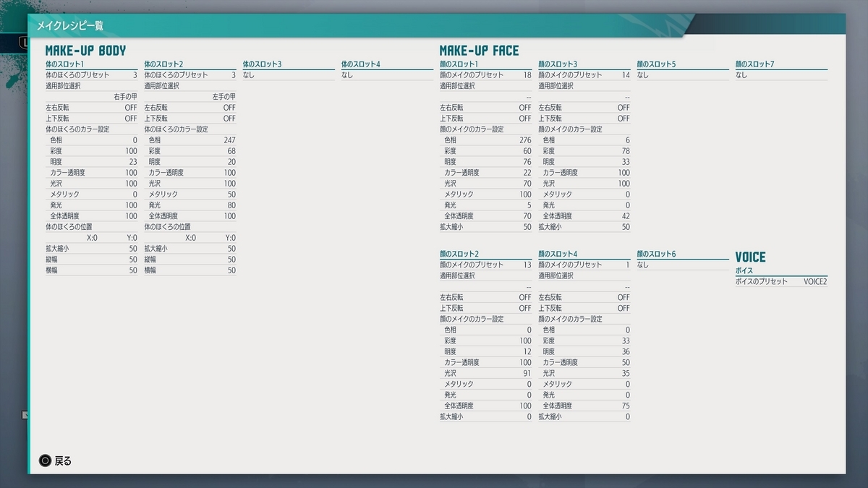868x488 pixels.
Task: Select the 体のスロット1 header
Action: coord(65,64)
